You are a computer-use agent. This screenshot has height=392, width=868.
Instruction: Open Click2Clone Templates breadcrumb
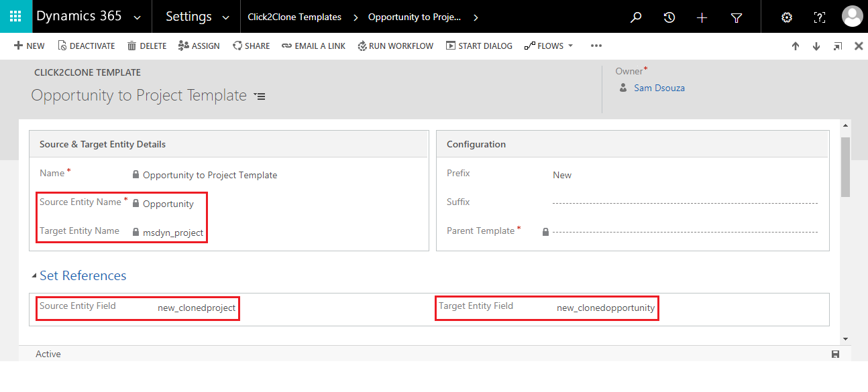click(294, 17)
